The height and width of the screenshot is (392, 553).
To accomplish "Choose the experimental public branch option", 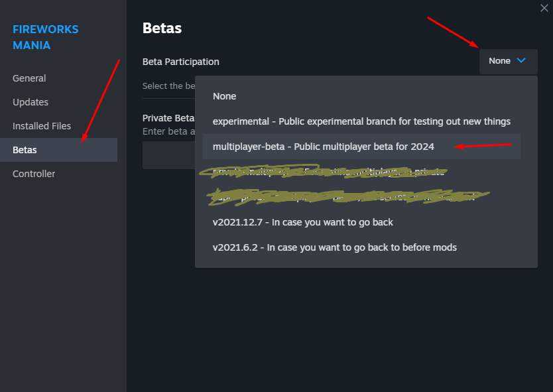I will click(x=361, y=121).
